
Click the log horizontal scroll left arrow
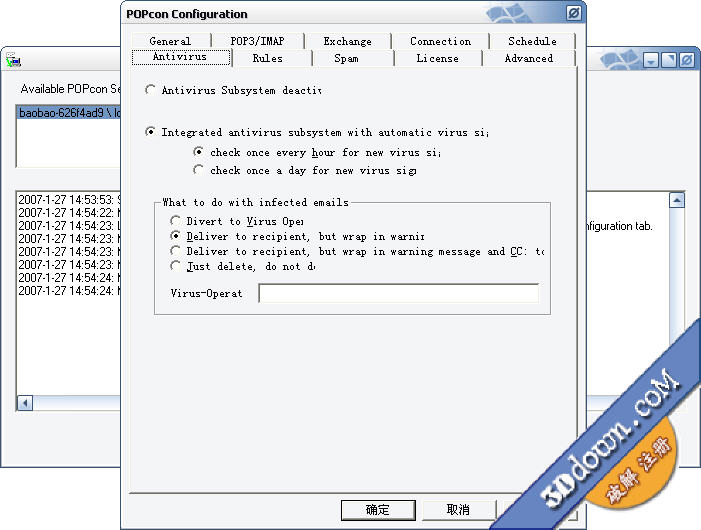point(25,403)
